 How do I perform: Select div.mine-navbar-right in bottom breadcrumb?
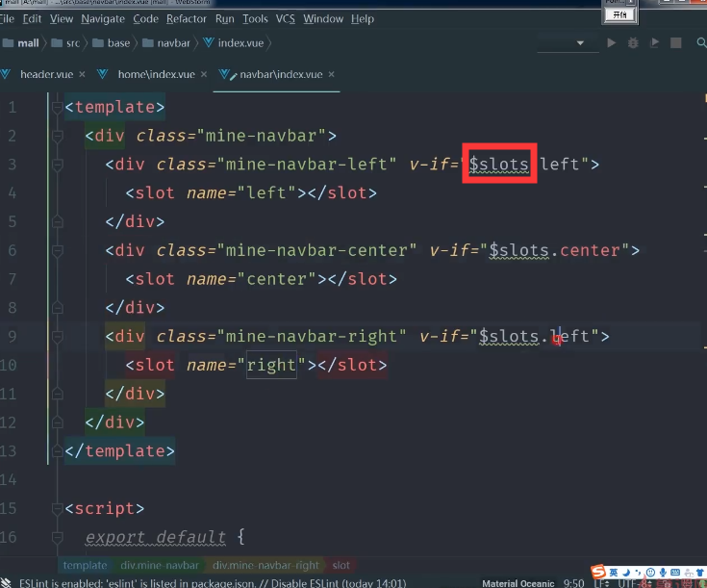pyautogui.click(x=265, y=565)
